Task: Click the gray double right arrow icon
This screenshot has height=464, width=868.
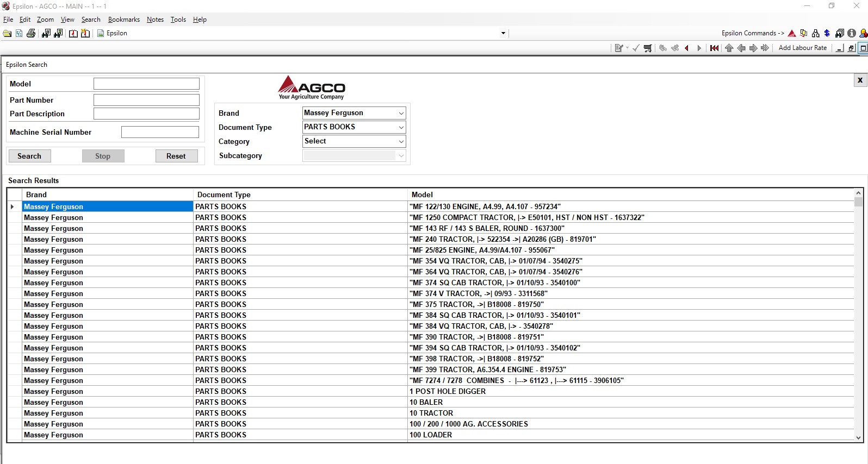Action: coord(765,48)
